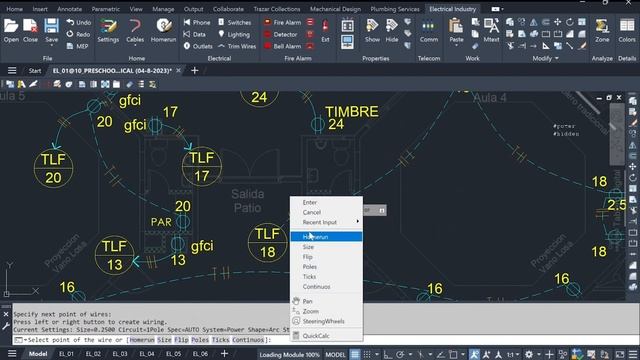The image size is (640, 360).
Task: Choose SteeringWheels in context menu
Action: [326, 321]
